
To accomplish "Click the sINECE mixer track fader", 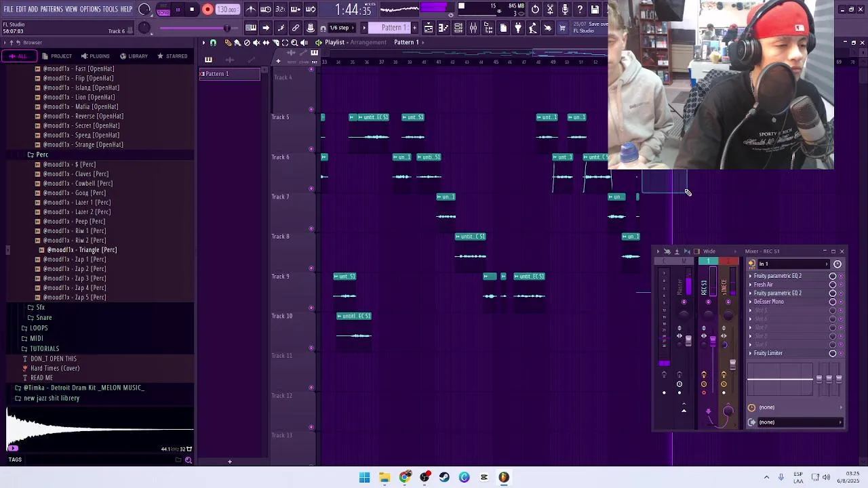I will [732, 364].
